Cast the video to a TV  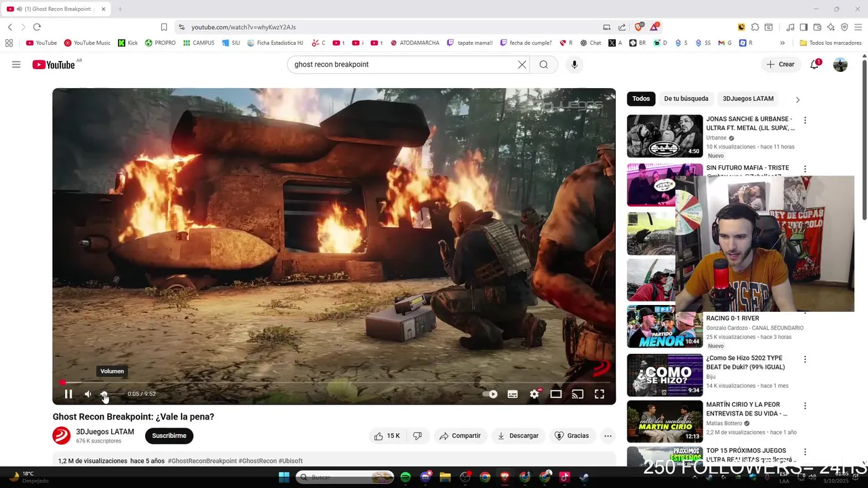[578, 394]
